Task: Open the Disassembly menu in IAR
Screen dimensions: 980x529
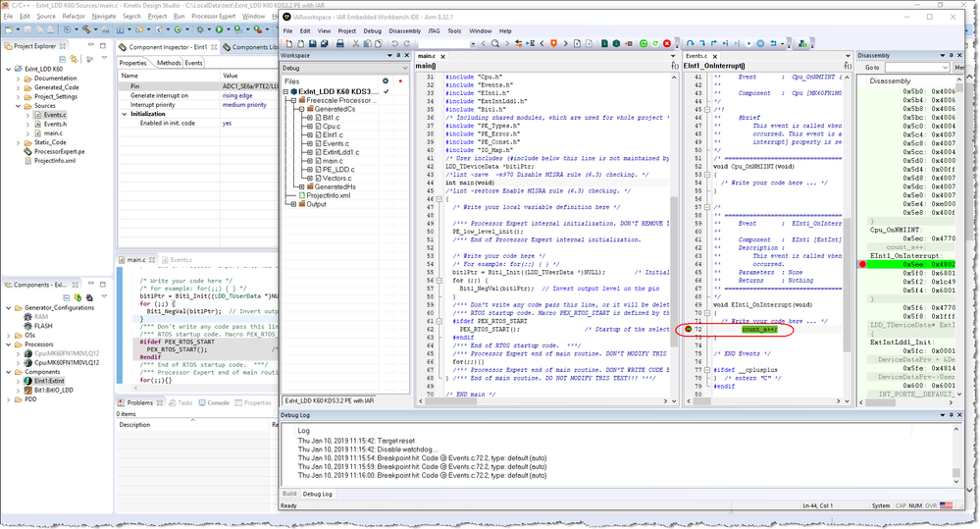Action: point(404,30)
